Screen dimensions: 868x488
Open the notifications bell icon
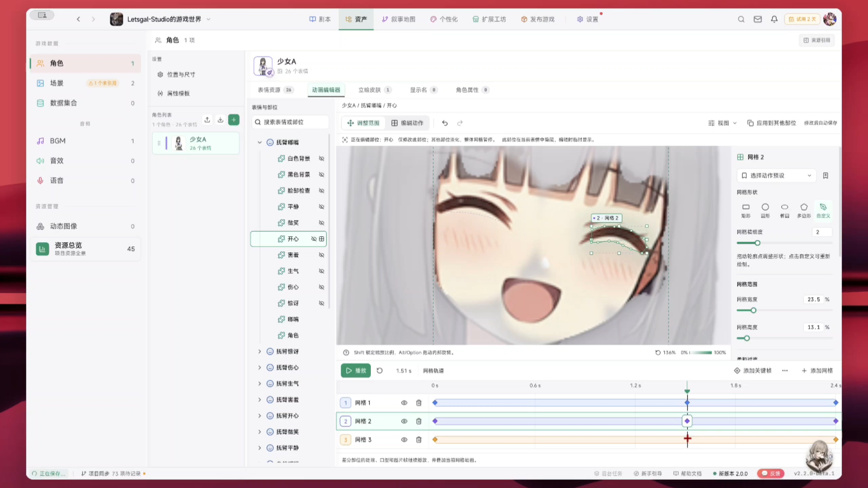pos(774,19)
